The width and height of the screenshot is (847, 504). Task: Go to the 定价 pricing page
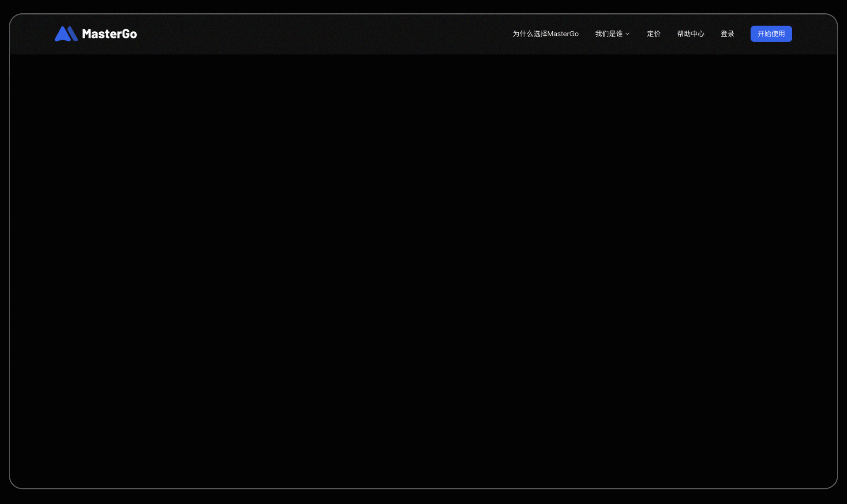coord(653,34)
